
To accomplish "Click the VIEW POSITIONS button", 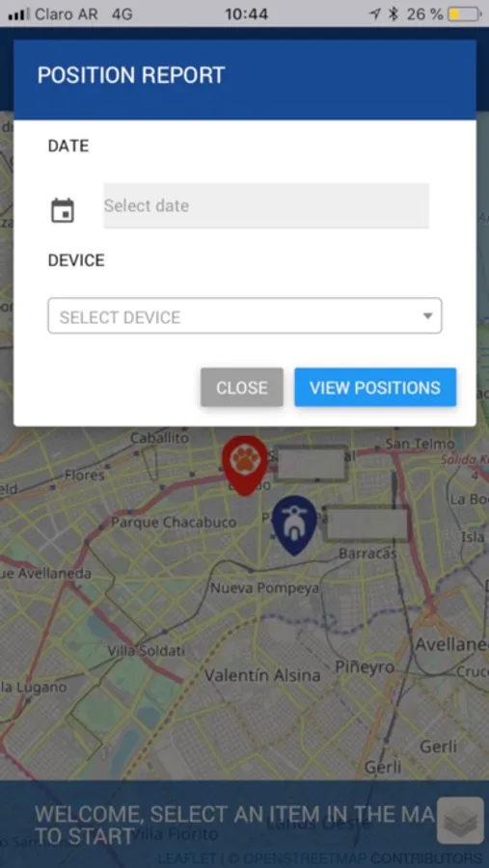I will [x=375, y=388].
